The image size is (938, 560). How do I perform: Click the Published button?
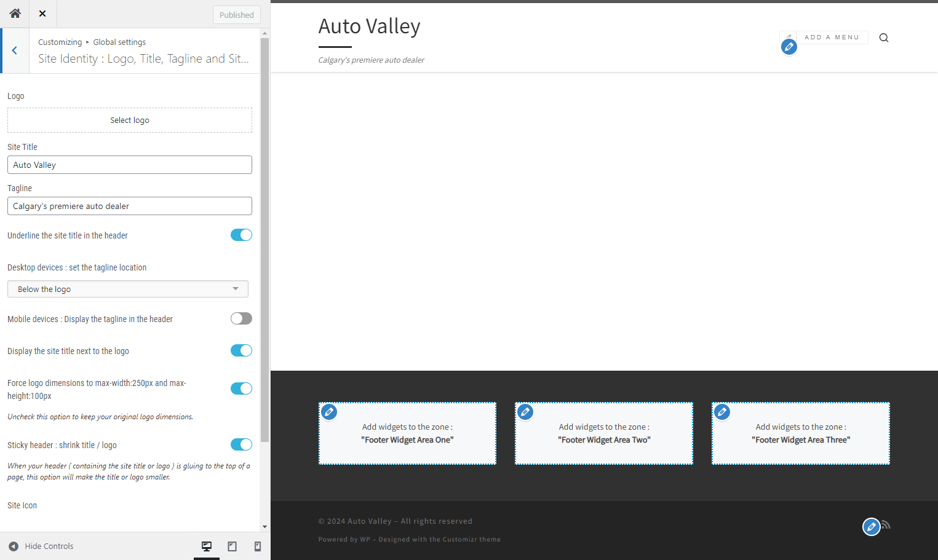pyautogui.click(x=237, y=15)
